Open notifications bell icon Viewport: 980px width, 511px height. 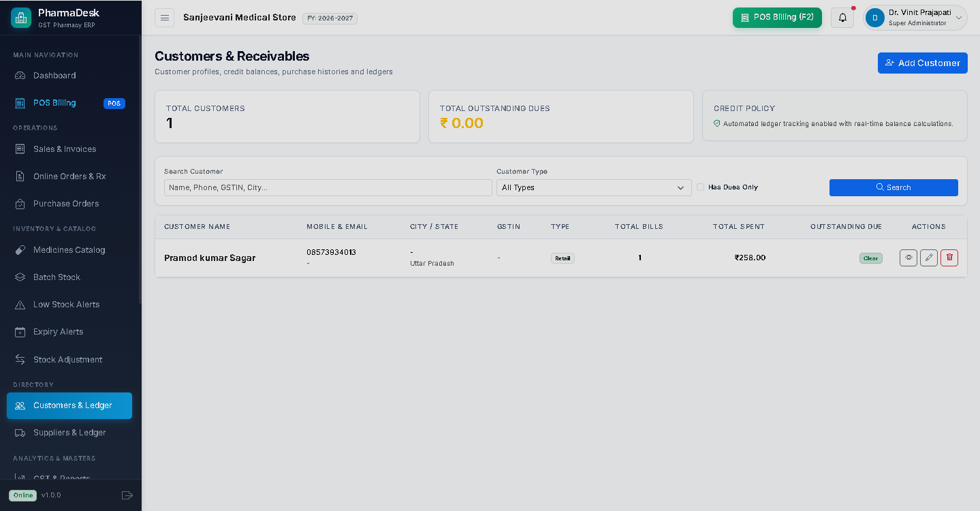point(842,18)
